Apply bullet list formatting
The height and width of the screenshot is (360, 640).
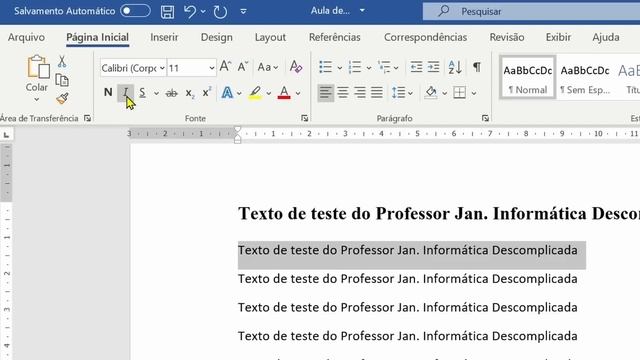(x=326, y=67)
